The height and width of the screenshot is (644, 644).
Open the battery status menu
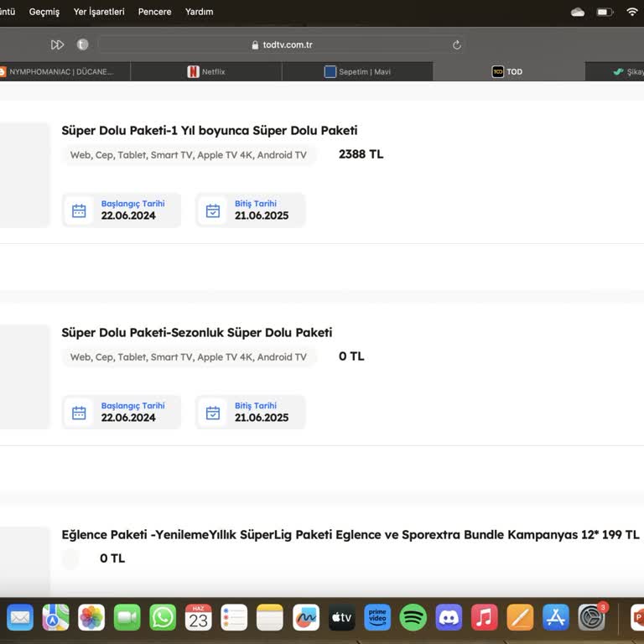point(605,12)
